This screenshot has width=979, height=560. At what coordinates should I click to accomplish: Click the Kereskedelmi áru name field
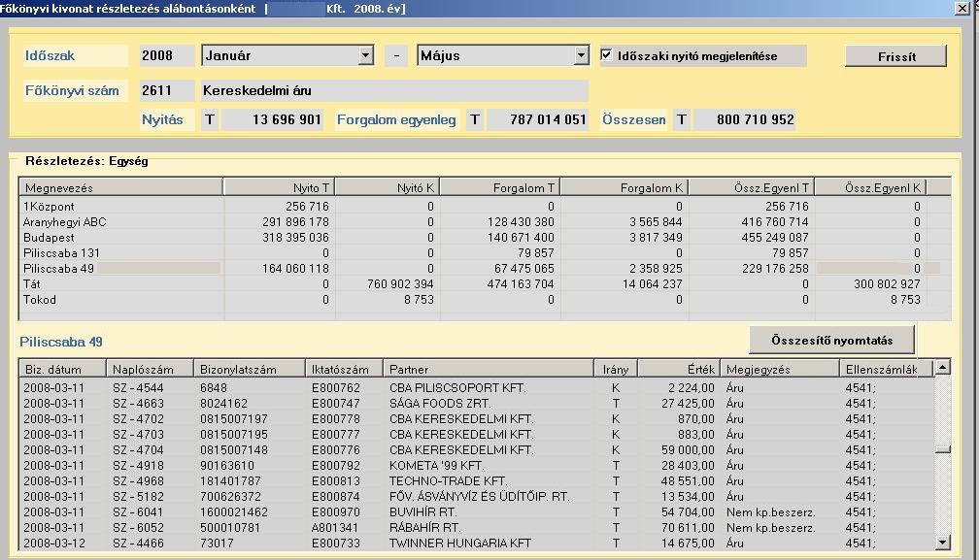[394, 90]
